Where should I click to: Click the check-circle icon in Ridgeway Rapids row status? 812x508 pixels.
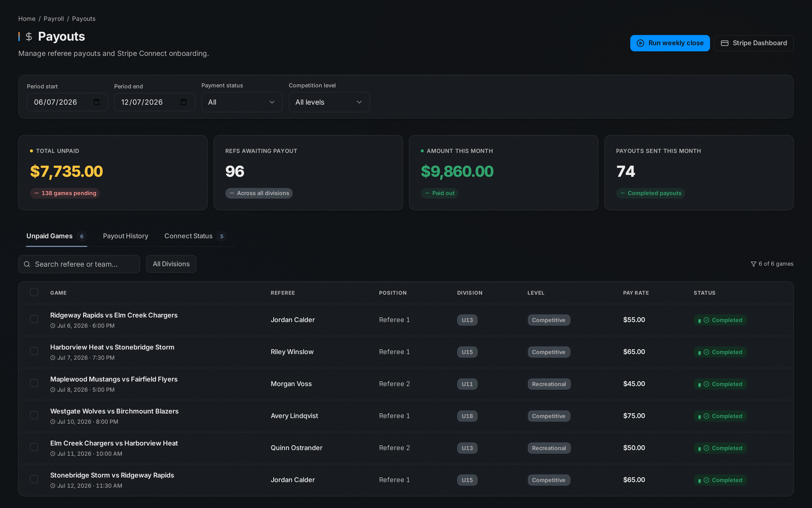coord(706,320)
